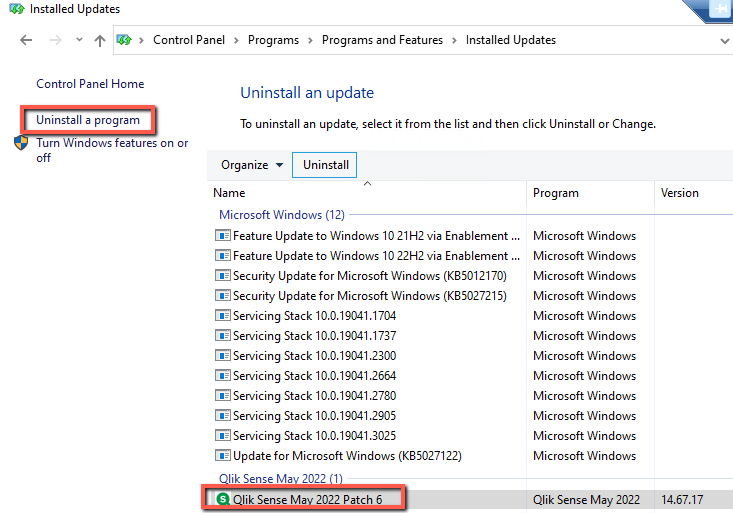The height and width of the screenshot is (513, 733).
Task: Click icon beside Servicing Stack 10.0.19041.2300
Action: click(x=223, y=355)
